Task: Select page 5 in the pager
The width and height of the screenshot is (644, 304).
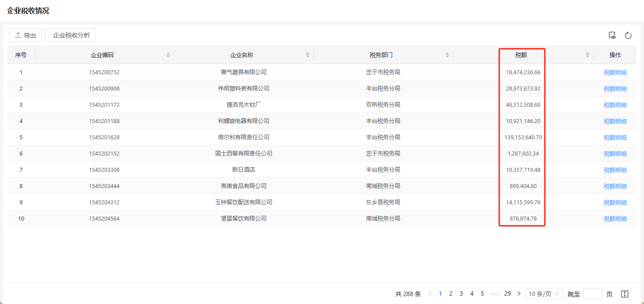Action: tap(482, 294)
